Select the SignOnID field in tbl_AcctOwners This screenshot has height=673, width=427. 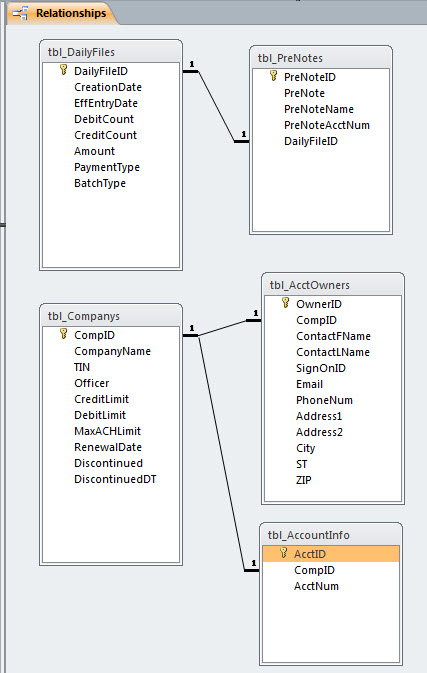(321, 368)
